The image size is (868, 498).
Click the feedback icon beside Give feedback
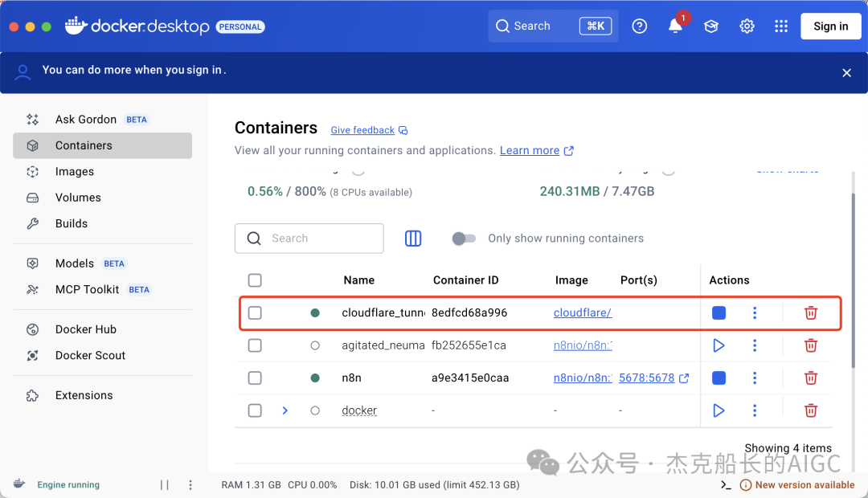[x=403, y=131]
